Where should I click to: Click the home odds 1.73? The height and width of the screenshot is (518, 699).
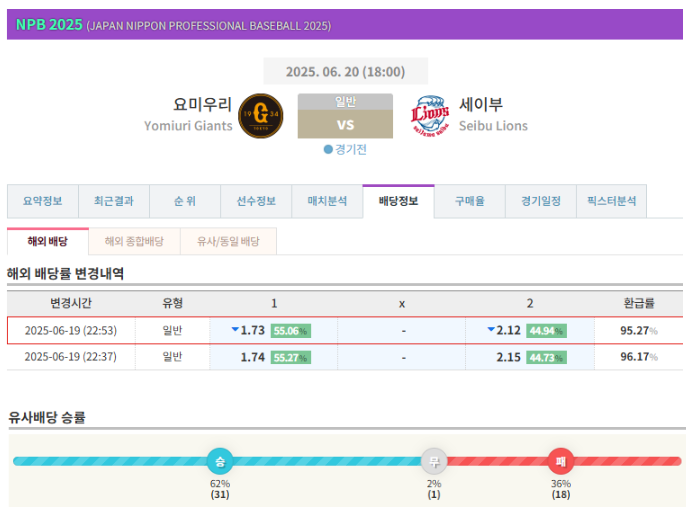pos(252,330)
